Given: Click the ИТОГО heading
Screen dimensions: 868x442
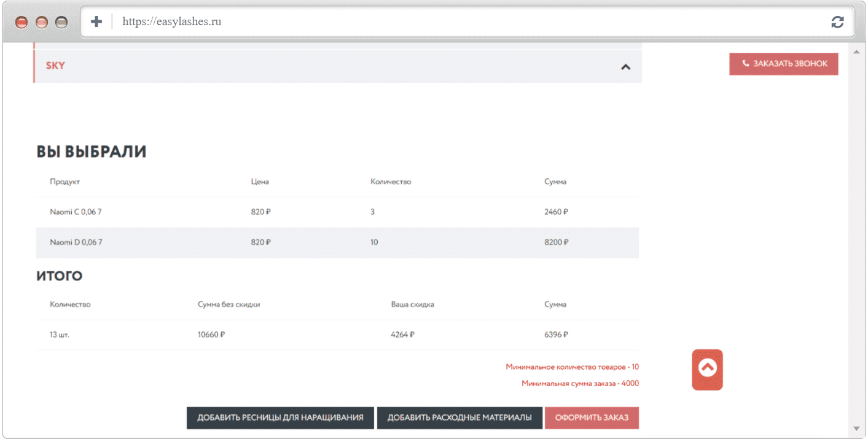Looking at the screenshot, I should [x=59, y=276].
